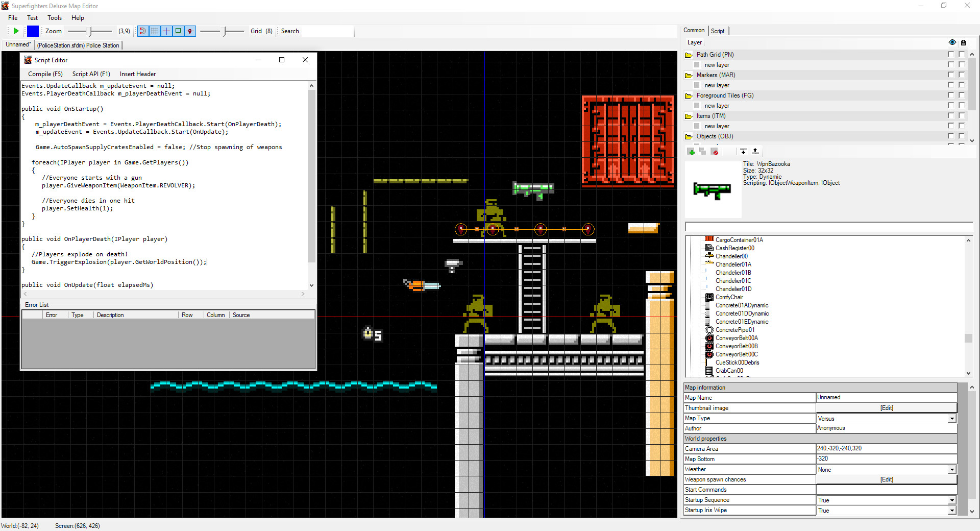Viewport: 980px width, 531px height.
Task: Toggle the magnet snapping tool
Action: (142, 31)
